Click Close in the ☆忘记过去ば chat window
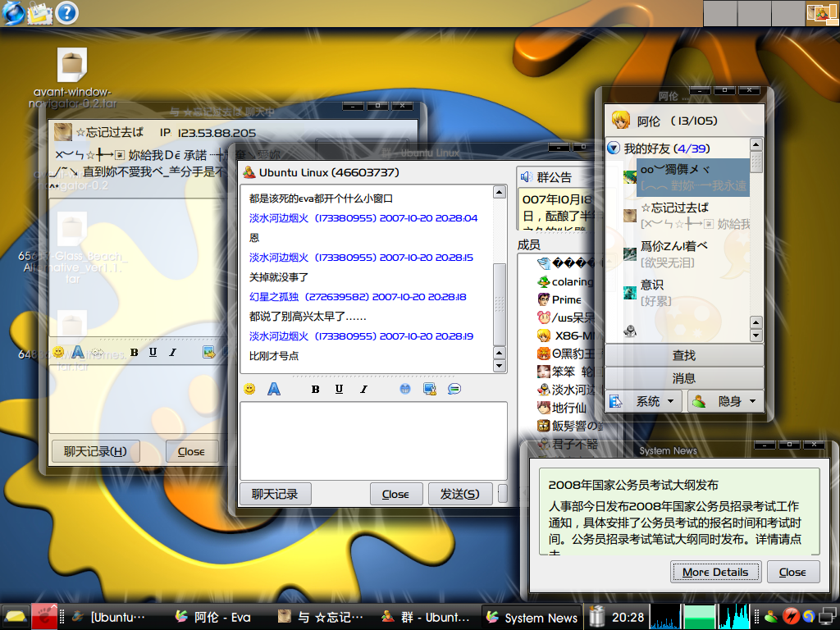 click(x=191, y=452)
